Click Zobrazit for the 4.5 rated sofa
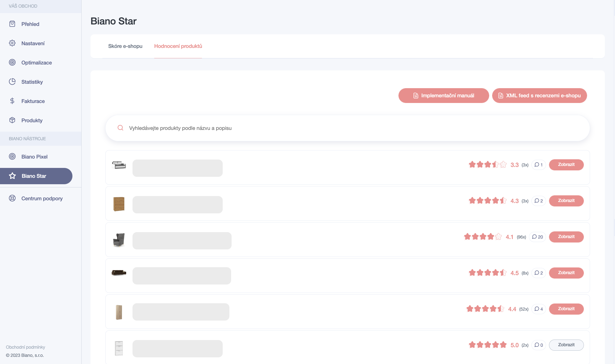The image size is (615, 364). pyautogui.click(x=566, y=273)
